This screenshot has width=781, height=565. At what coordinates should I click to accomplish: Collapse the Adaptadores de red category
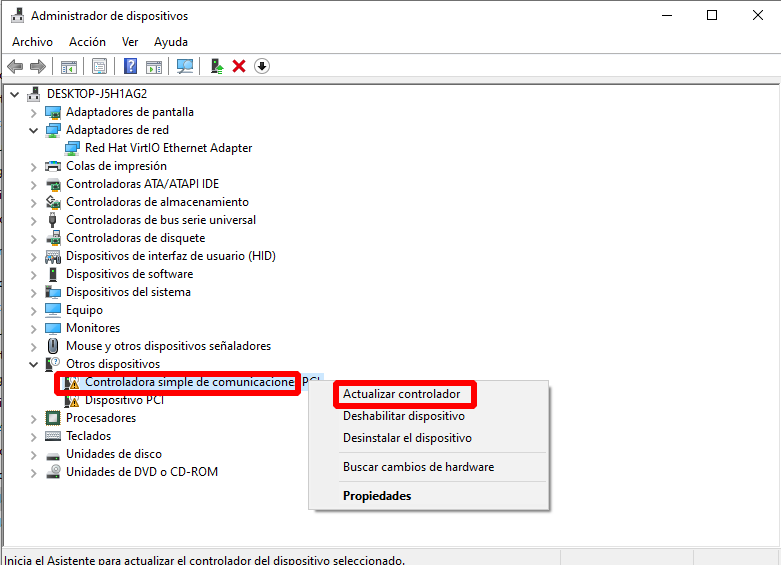click(33, 130)
